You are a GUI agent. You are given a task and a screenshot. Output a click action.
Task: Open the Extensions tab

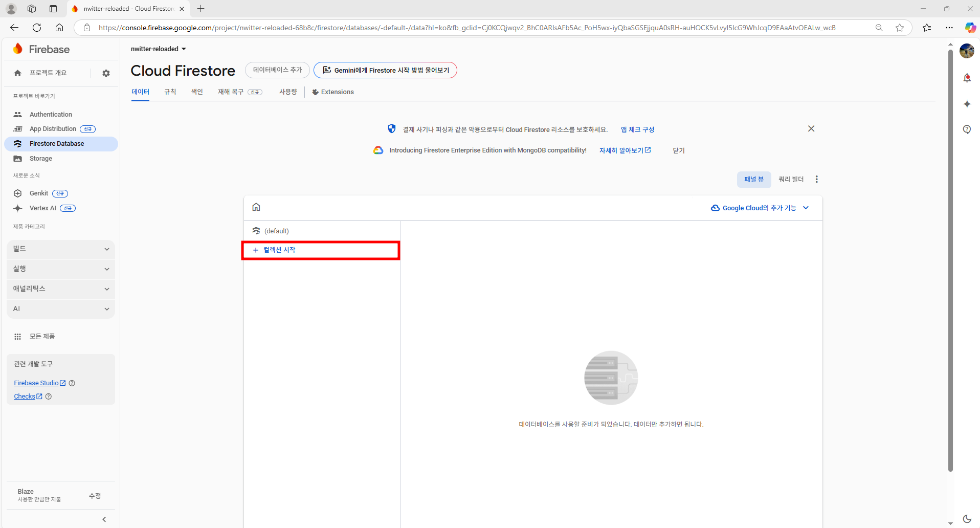click(333, 92)
